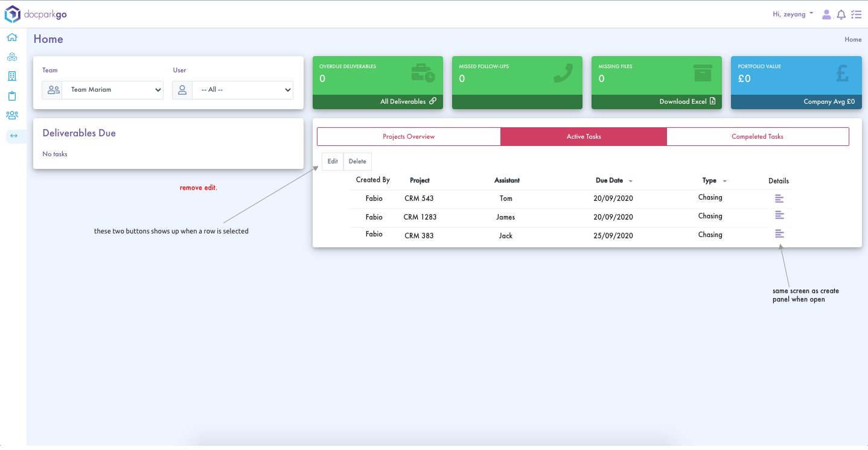
Task: Click the sidebar expand arrows icon
Action: (x=14, y=136)
